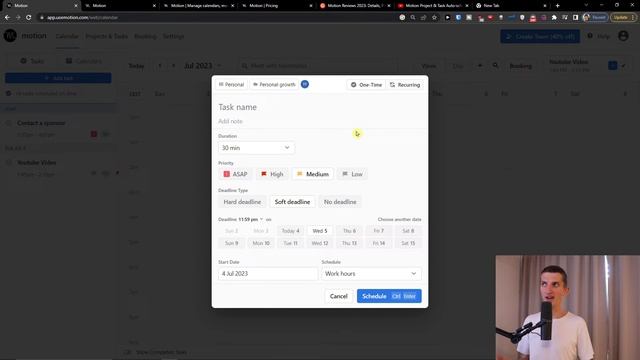The image size is (640, 360).
Task: Open Motion user account icon
Action: tap(623, 36)
